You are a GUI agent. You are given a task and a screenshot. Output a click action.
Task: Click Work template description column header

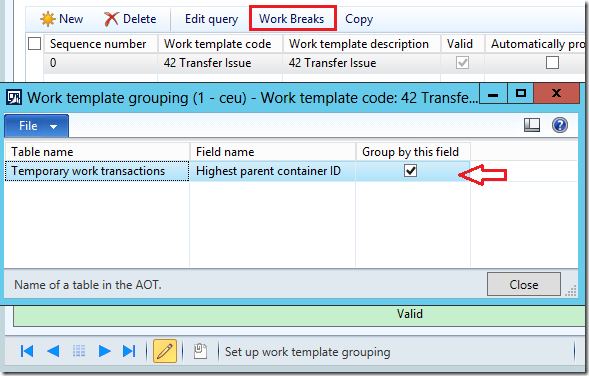361,44
